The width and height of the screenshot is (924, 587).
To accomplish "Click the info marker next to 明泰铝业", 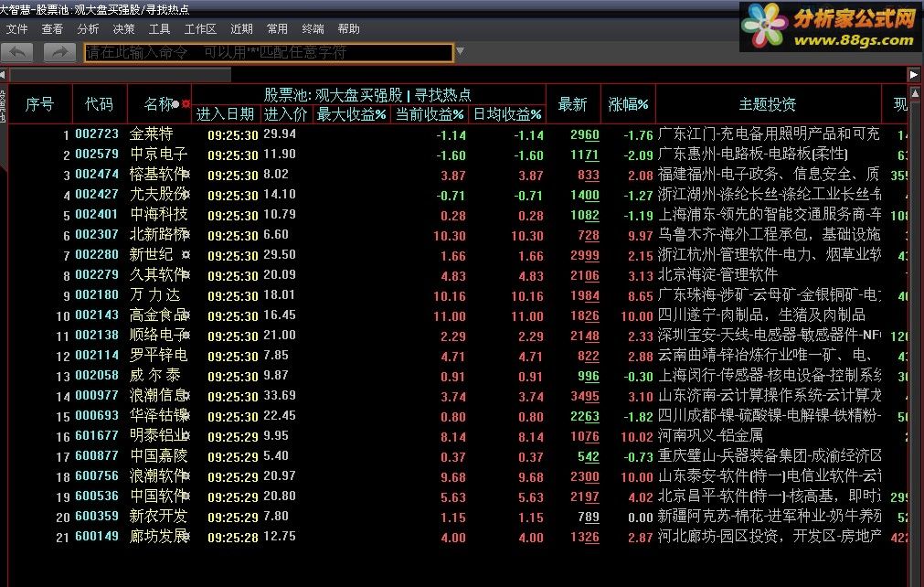I will pos(186,435).
